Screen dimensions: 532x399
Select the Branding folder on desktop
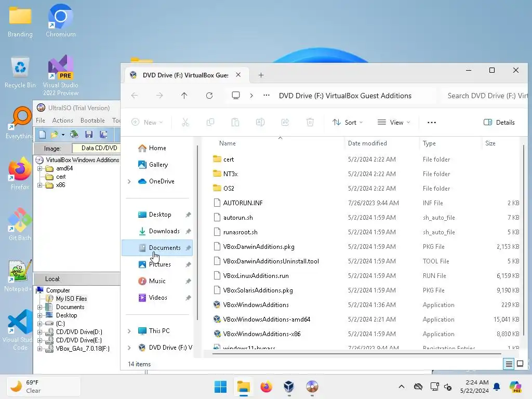(x=20, y=22)
